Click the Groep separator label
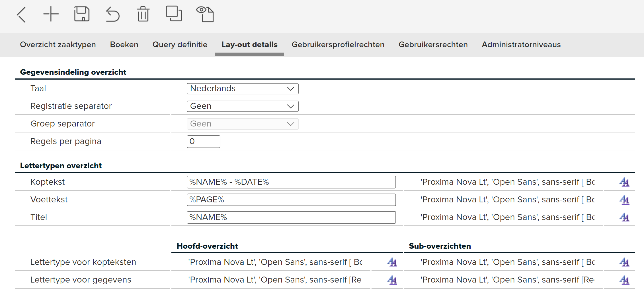Image resolution: width=644 pixels, height=303 pixels. coord(62,124)
